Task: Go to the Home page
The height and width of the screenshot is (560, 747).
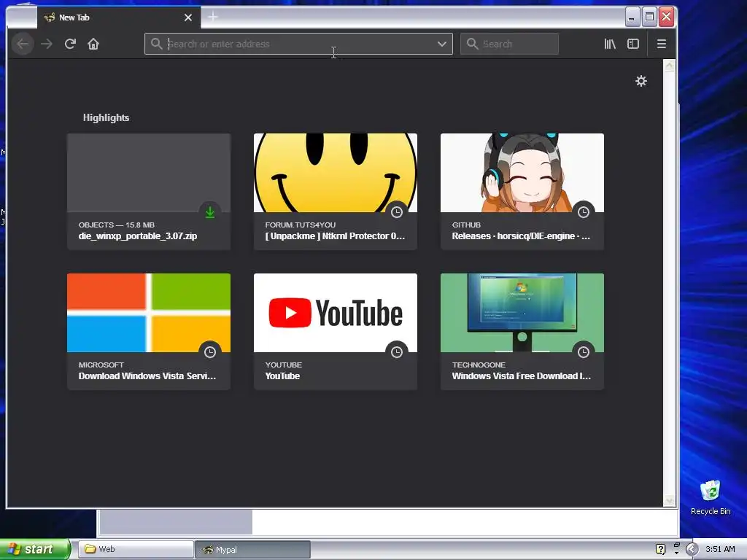Action: coord(93,44)
